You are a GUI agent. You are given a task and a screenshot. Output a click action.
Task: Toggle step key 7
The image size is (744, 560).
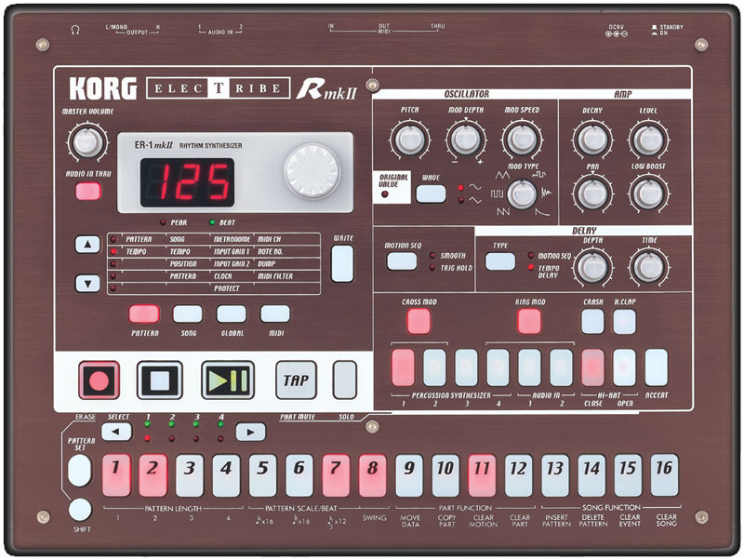(336, 475)
